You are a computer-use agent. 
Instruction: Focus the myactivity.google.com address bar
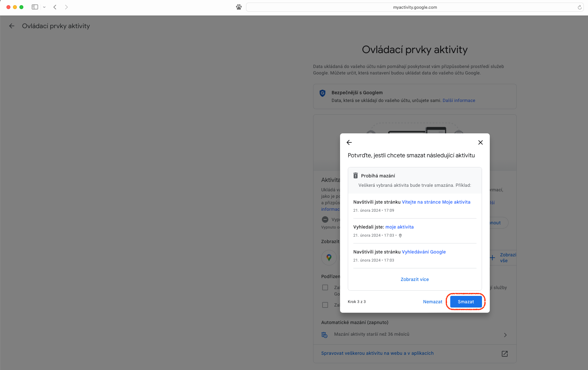click(x=415, y=7)
